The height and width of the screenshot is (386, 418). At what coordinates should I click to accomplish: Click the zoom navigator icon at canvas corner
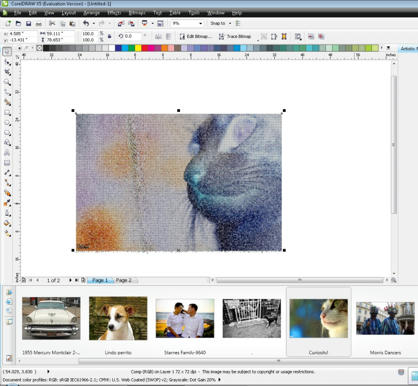(394, 280)
